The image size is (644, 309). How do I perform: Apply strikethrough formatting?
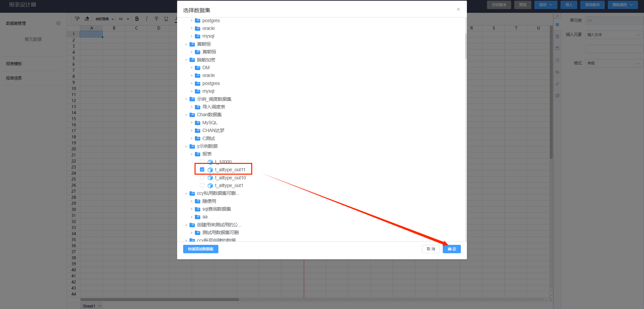coord(156,19)
